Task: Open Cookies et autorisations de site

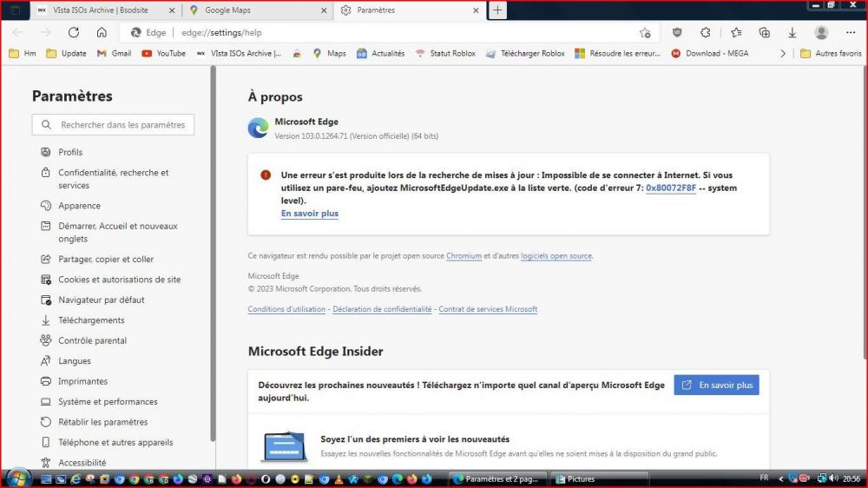Action: coord(119,280)
